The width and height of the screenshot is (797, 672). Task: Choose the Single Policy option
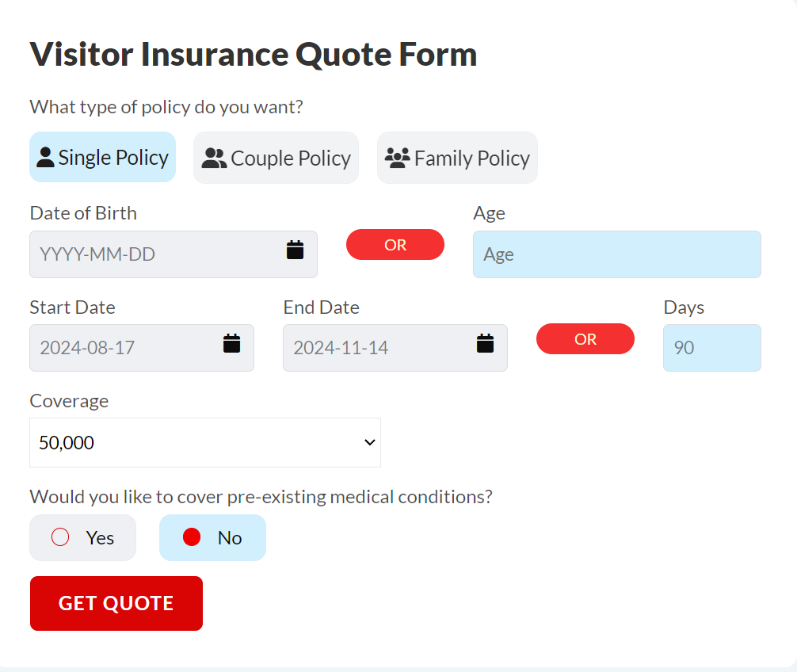click(x=103, y=157)
